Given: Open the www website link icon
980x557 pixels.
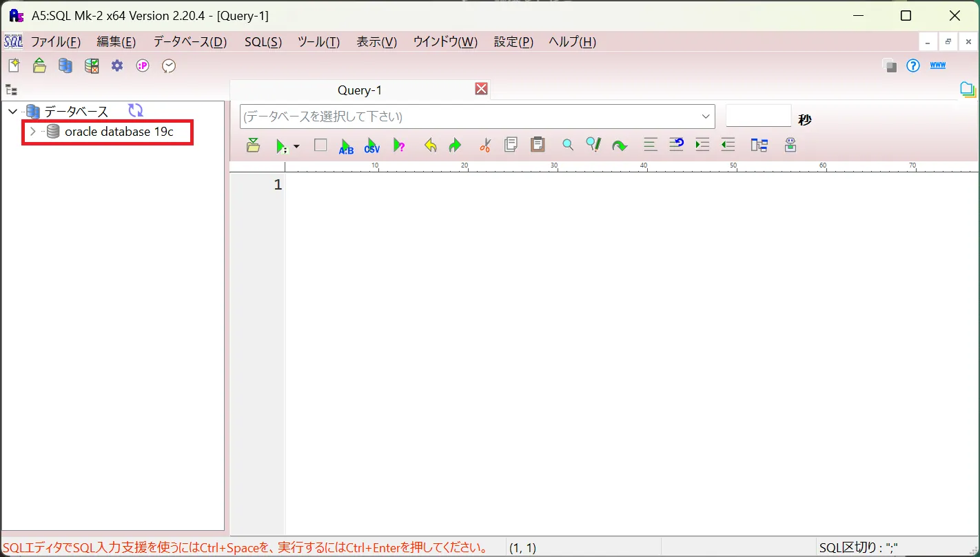Looking at the screenshot, I should [x=938, y=65].
